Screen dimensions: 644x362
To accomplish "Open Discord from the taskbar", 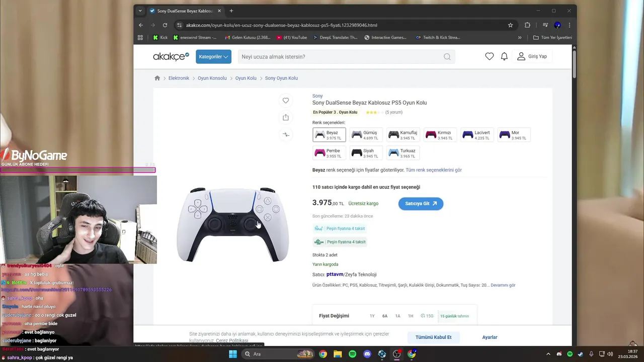I will point(367,354).
